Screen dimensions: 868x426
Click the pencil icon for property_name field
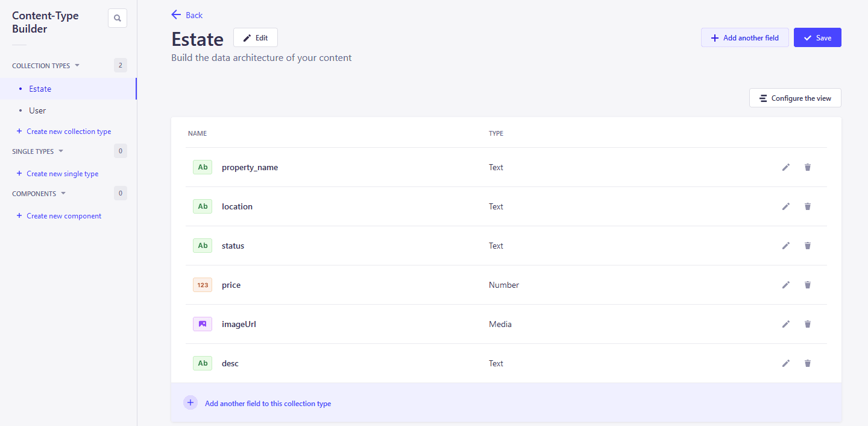click(785, 167)
